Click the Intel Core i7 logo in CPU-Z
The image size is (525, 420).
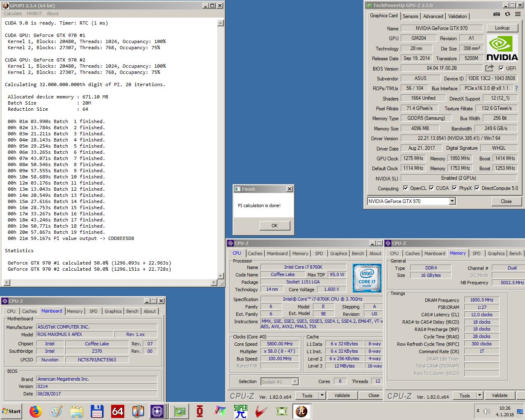coord(367,278)
